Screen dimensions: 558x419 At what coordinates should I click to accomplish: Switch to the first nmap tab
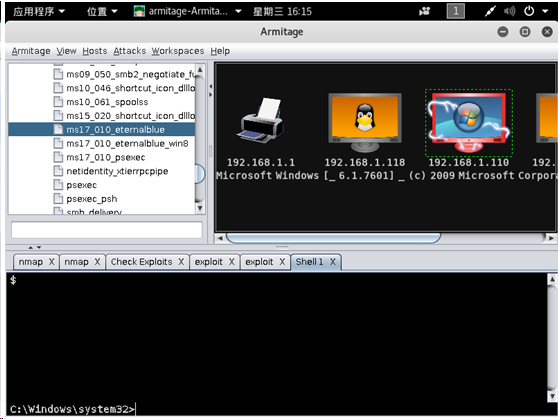click(x=31, y=262)
